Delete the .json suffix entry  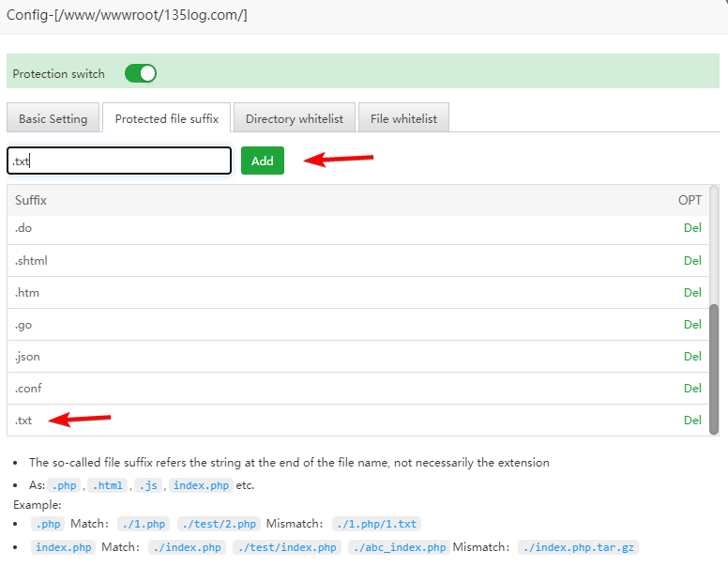[x=692, y=357]
